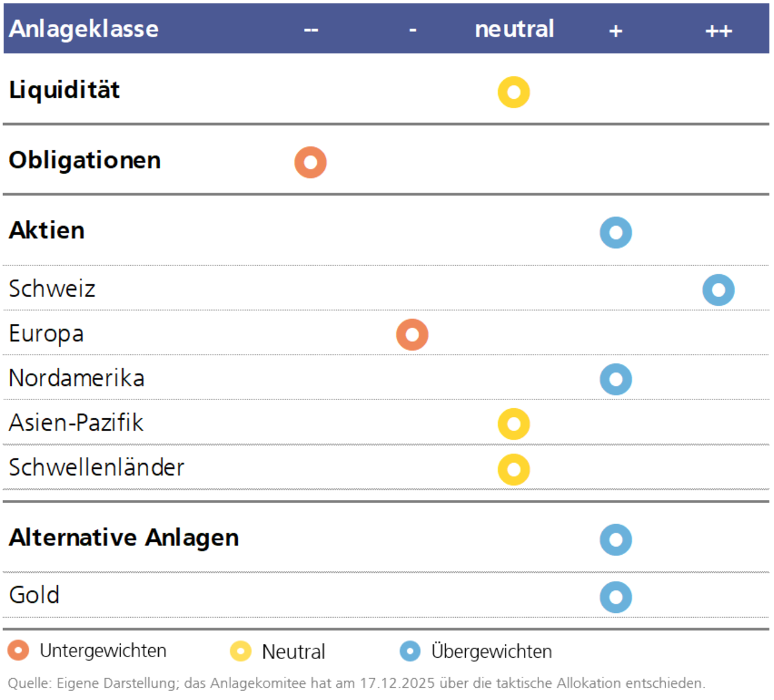Click the double-minus column header
774x700 pixels.
click(x=311, y=30)
